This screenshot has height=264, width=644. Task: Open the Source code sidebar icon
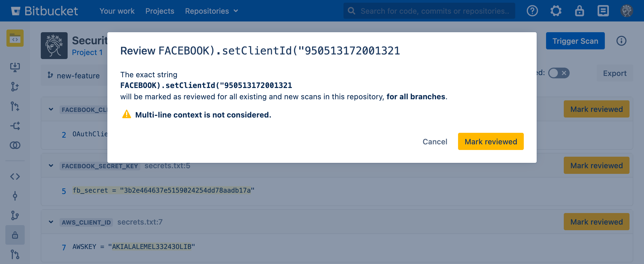point(15,176)
